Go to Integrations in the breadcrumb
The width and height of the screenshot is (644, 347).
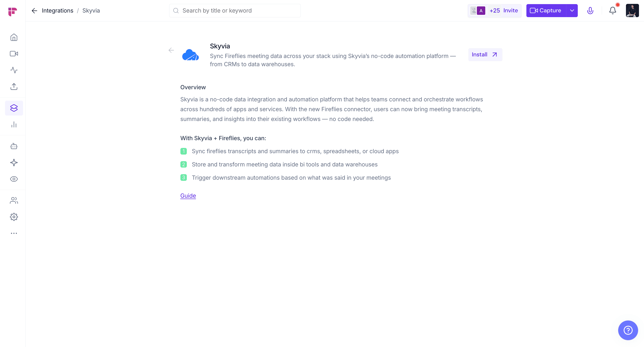pyautogui.click(x=58, y=11)
